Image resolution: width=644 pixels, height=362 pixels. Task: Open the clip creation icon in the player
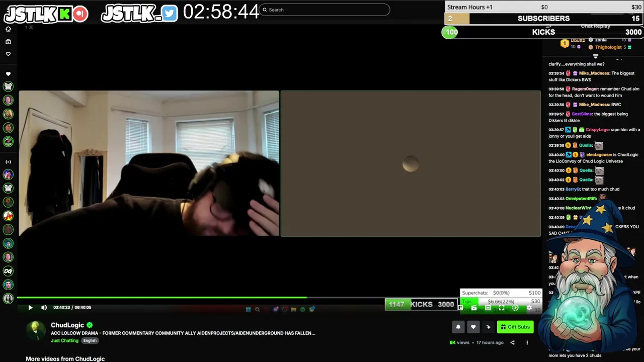(x=474, y=308)
